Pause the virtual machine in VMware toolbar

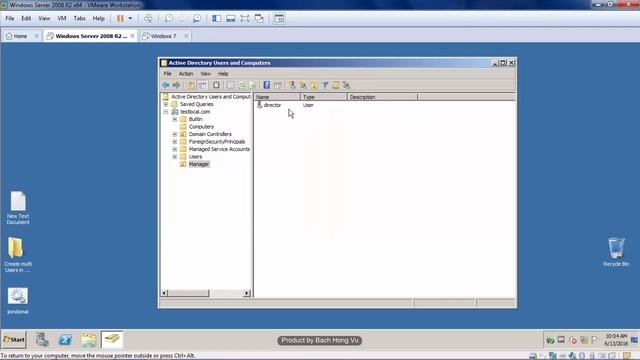(120, 18)
